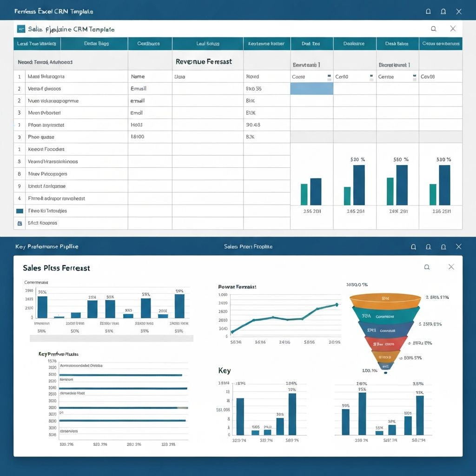Click the gray scrollbar under the Cememesast chart
Image resolution: width=476 pixels, height=476 pixels.
(112, 338)
